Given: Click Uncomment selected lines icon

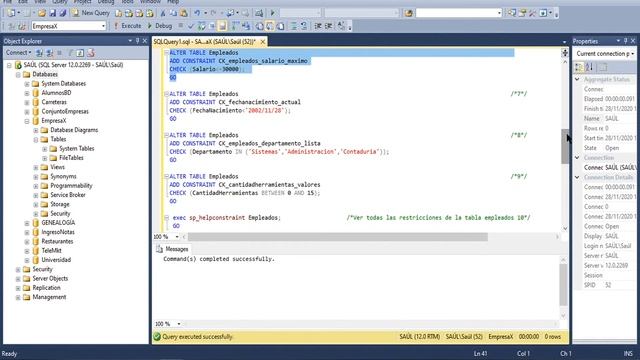Looking at the screenshot, I should click(304, 26).
